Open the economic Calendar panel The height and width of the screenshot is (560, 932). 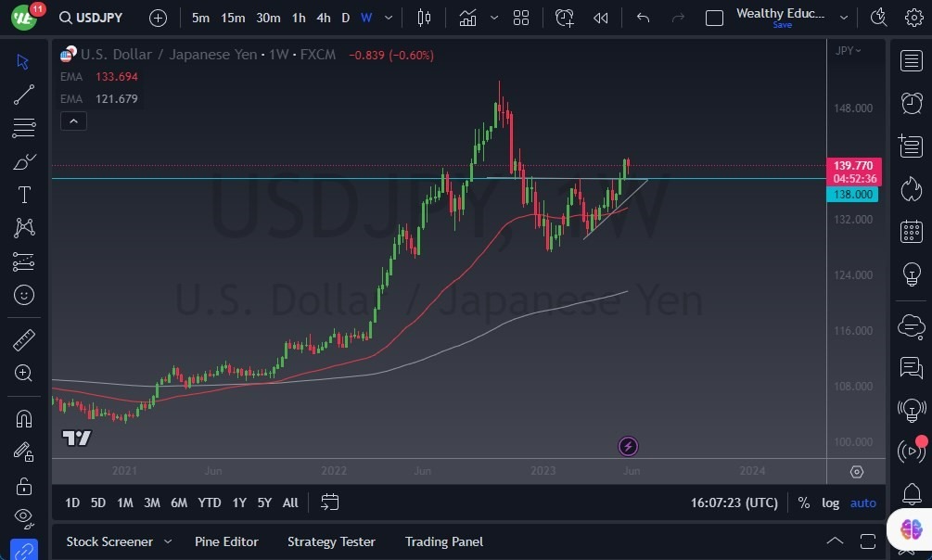click(911, 231)
